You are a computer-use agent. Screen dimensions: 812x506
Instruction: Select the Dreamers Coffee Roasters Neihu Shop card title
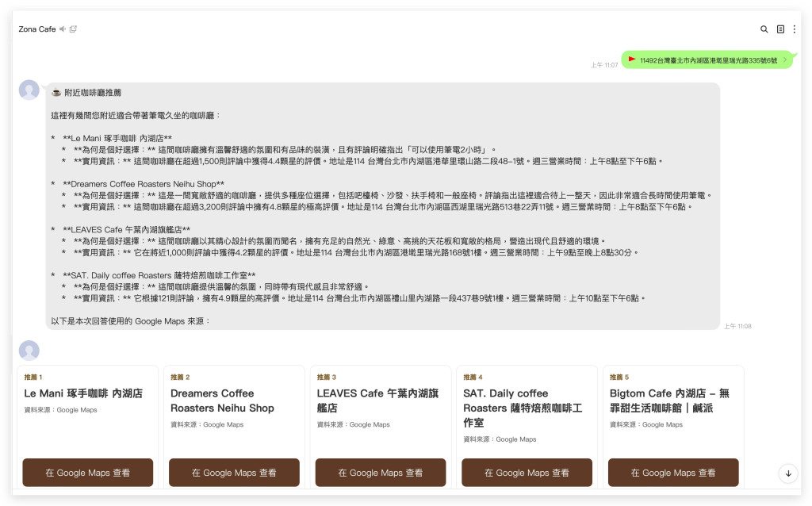222,401
